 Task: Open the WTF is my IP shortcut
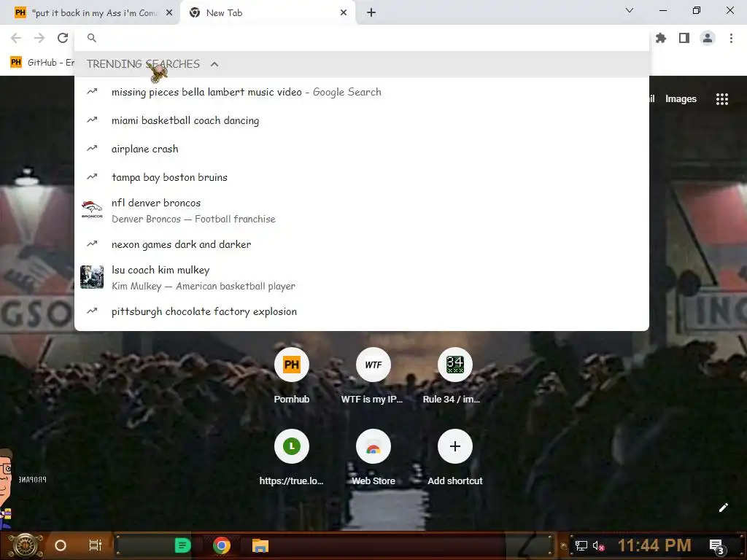click(x=373, y=376)
